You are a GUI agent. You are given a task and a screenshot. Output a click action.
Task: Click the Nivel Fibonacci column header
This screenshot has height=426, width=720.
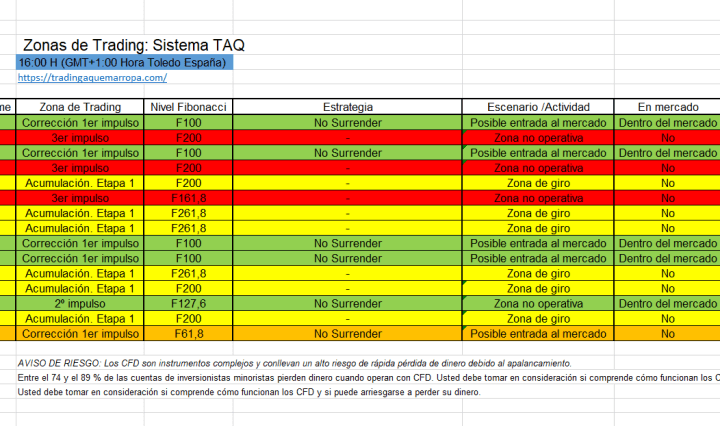(x=189, y=107)
